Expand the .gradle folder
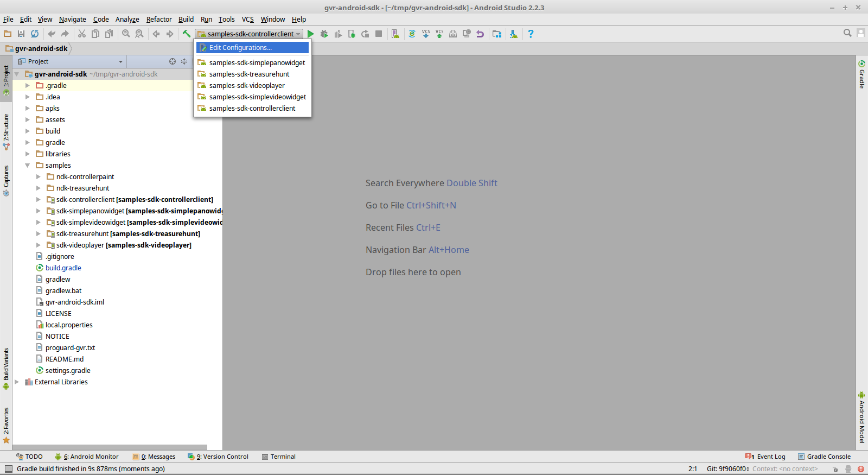 28,86
